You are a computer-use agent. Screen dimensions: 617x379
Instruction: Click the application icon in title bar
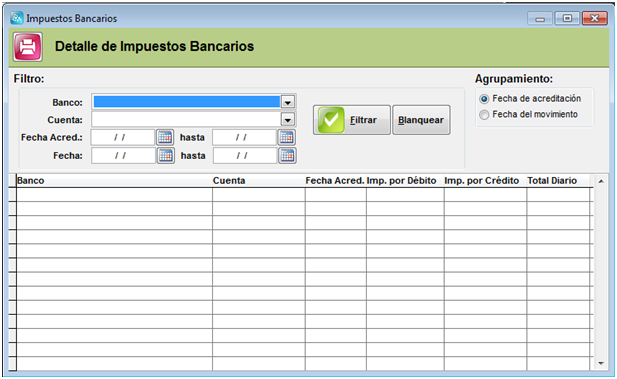click(17, 18)
